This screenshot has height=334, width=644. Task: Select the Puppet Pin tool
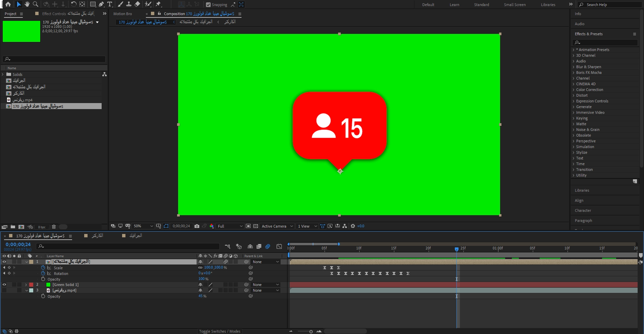158,4
